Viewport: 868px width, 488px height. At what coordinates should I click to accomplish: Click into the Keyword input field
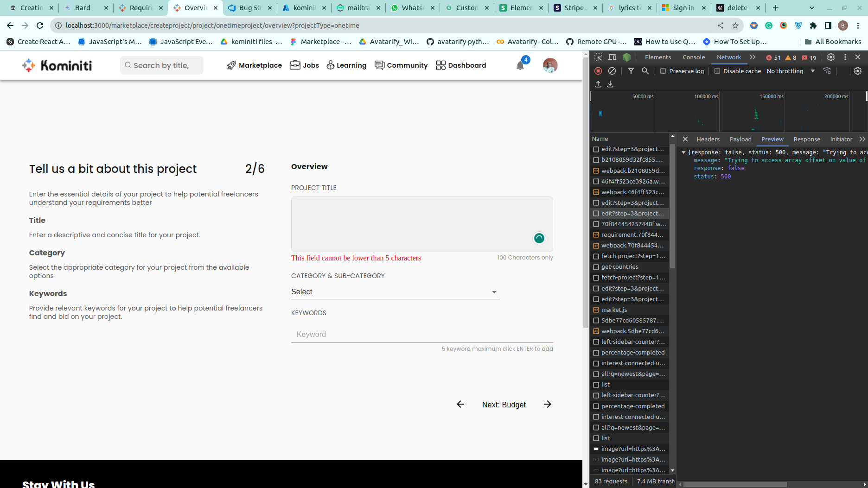(x=421, y=334)
